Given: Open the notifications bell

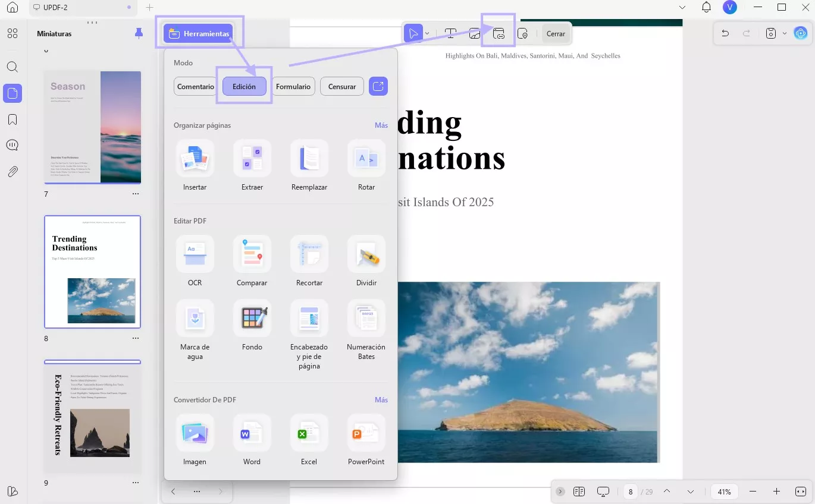Looking at the screenshot, I should tap(706, 7).
